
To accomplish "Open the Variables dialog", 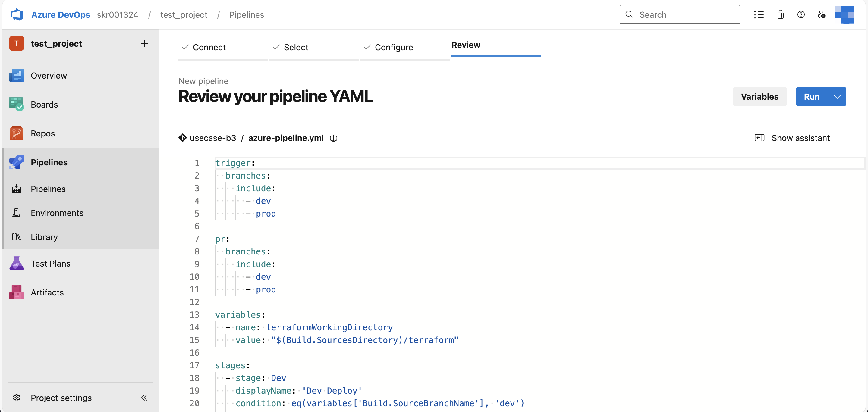I will tap(759, 97).
